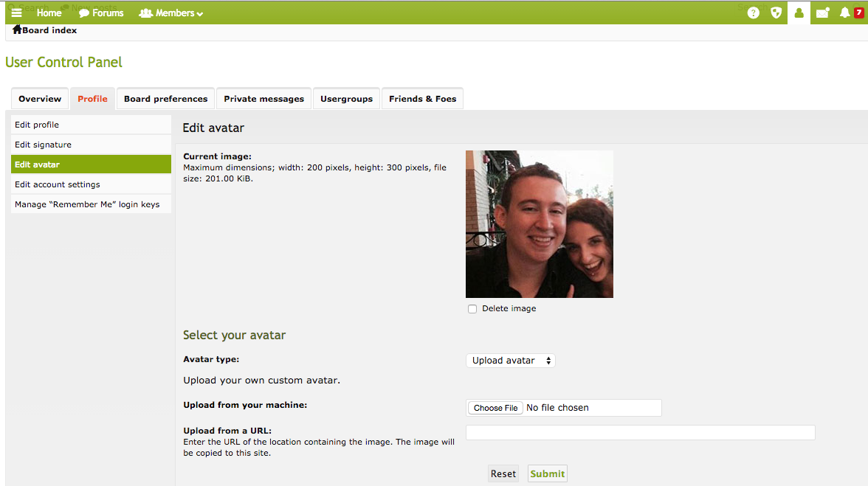Image resolution: width=868 pixels, height=486 pixels.
Task: Click the Choose File button
Action: pyautogui.click(x=495, y=408)
